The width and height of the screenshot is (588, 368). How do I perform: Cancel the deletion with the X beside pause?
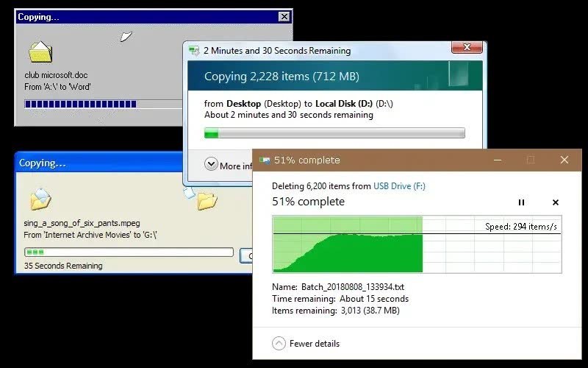tap(556, 202)
